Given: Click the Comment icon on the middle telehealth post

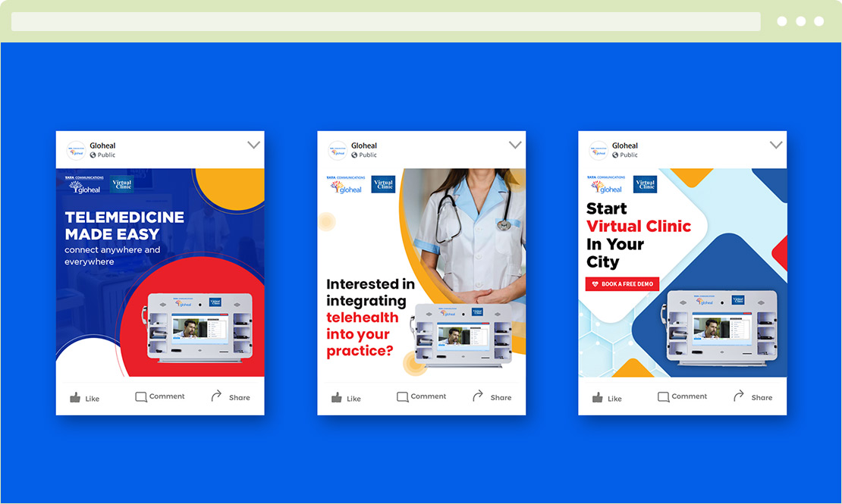Looking at the screenshot, I should tap(403, 396).
